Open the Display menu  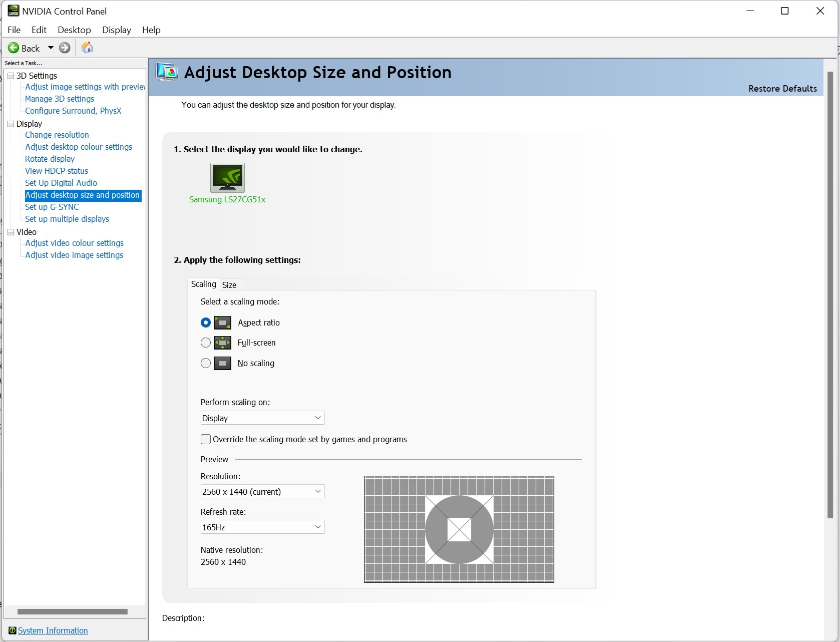(117, 30)
